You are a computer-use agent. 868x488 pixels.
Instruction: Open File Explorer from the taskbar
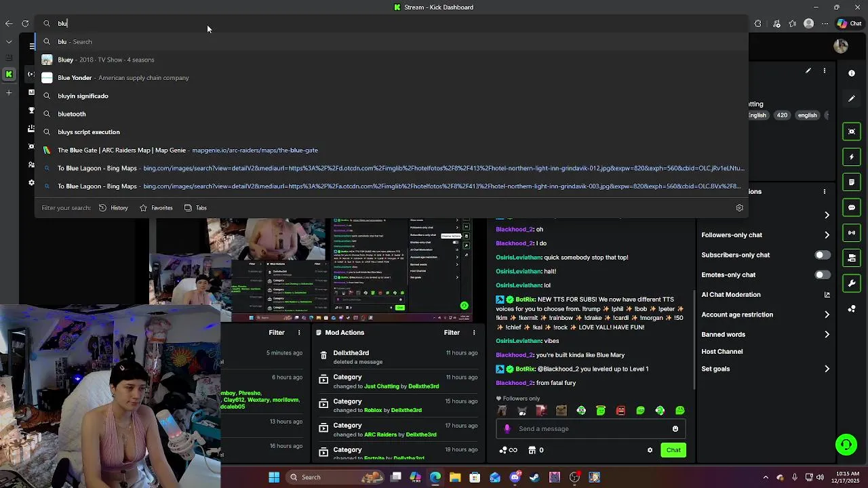(455, 477)
